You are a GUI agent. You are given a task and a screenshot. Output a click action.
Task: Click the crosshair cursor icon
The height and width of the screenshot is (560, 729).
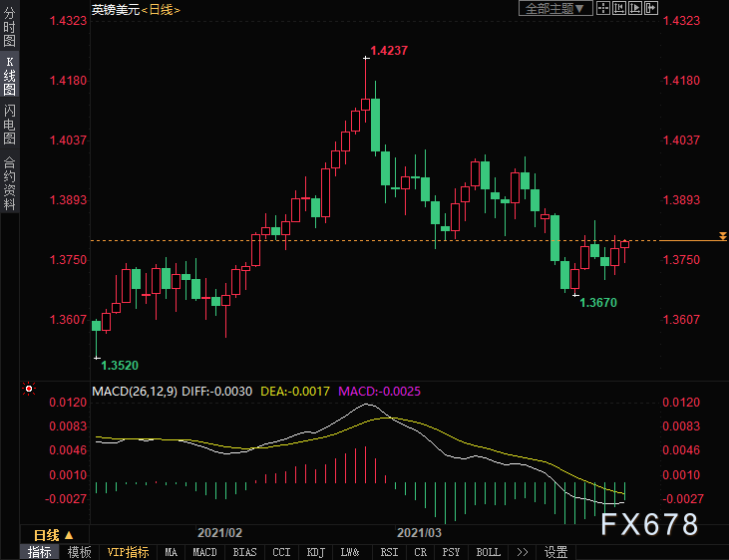click(x=603, y=8)
